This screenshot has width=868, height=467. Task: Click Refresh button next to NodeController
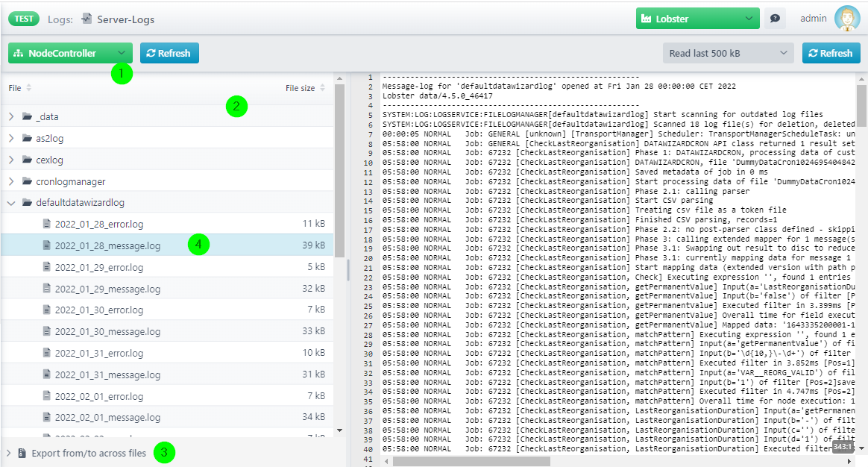click(169, 53)
